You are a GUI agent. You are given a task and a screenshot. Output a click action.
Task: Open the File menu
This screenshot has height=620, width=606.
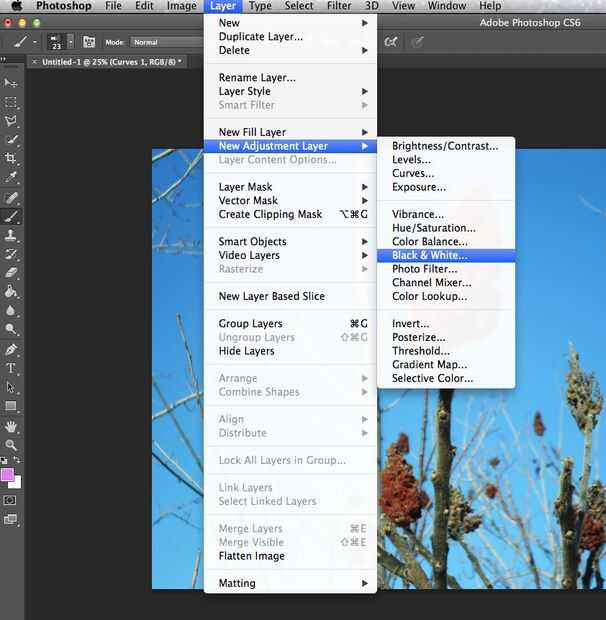(113, 6)
